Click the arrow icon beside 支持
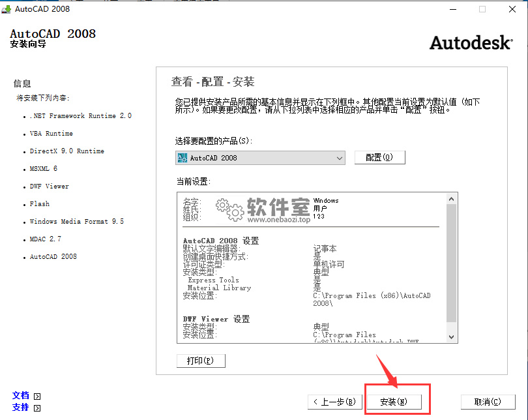The image size is (528, 420). tap(37, 408)
